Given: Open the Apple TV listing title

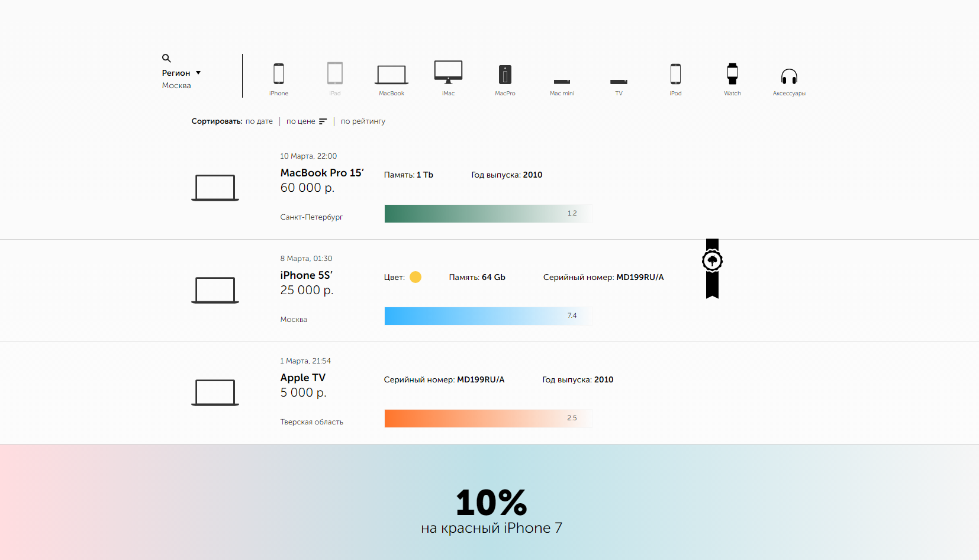Looking at the screenshot, I should [x=303, y=378].
